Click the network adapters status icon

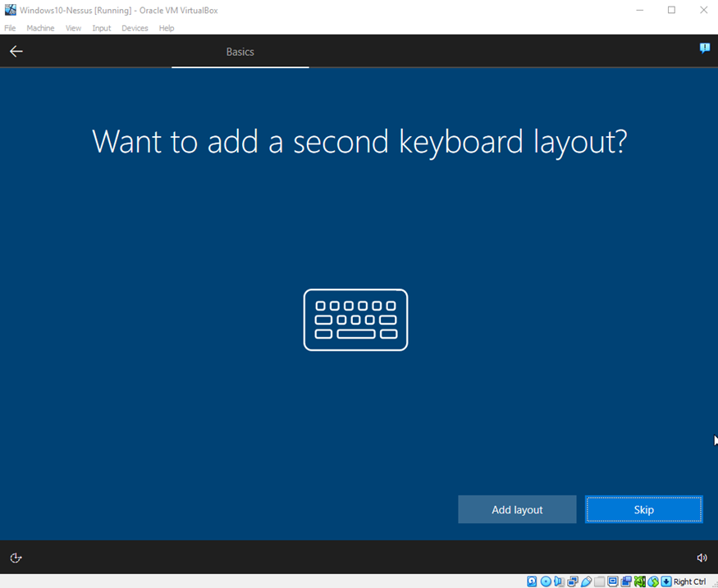pyautogui.click(x=573, y=581)
